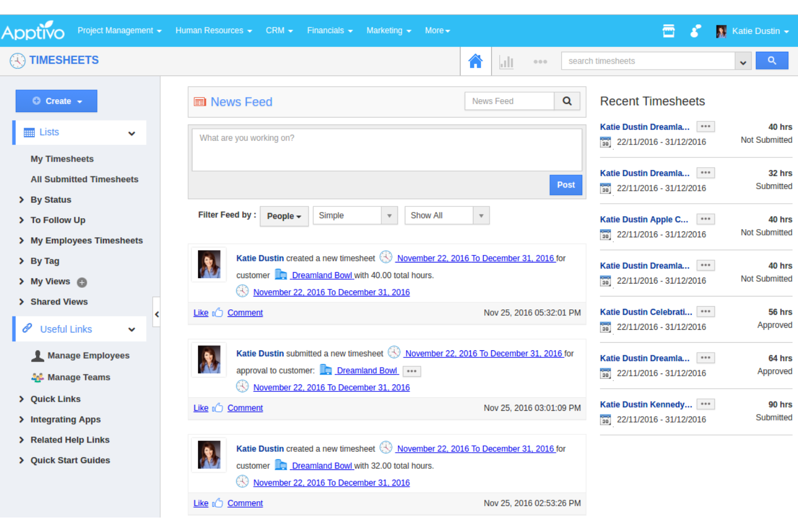This screenshot has height=532, width=798.
Task: Open the Human Resources menu
Action: [210, 30]
